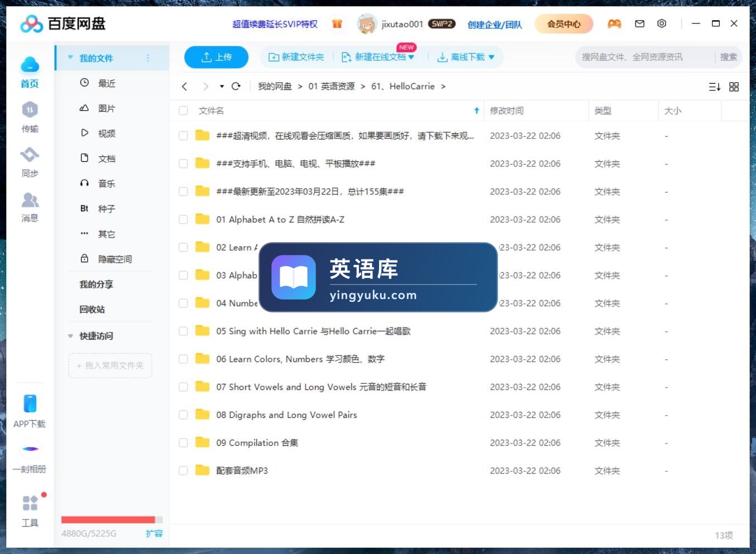Viewport: 756px width, 554px height.
Task: Click the 新建文件夹 button
Action: [296, 57]
